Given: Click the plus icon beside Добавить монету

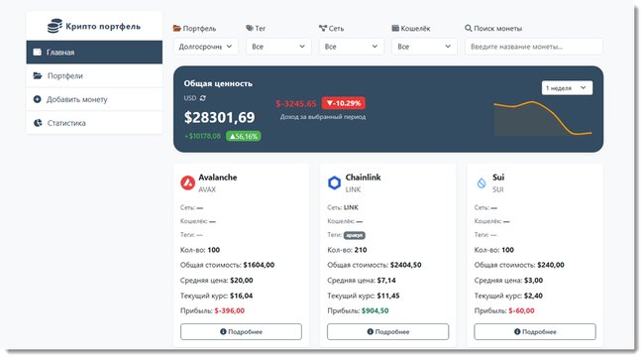Looking at the screenshot, I should [38, 99].
